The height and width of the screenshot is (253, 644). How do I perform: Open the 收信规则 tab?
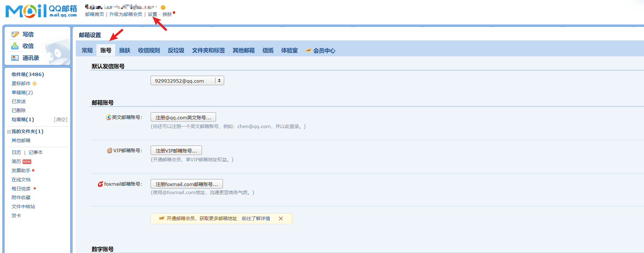(x=149, y=50)
